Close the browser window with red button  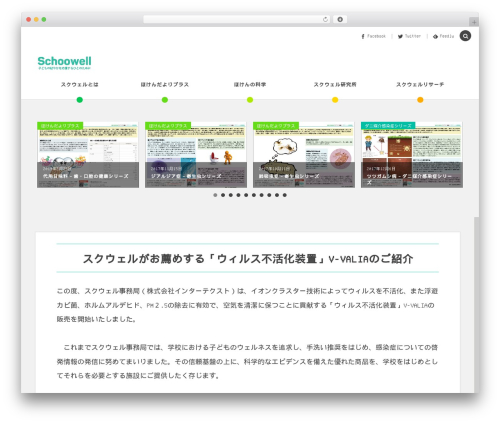pyautogui.click(x=29, y=19)
